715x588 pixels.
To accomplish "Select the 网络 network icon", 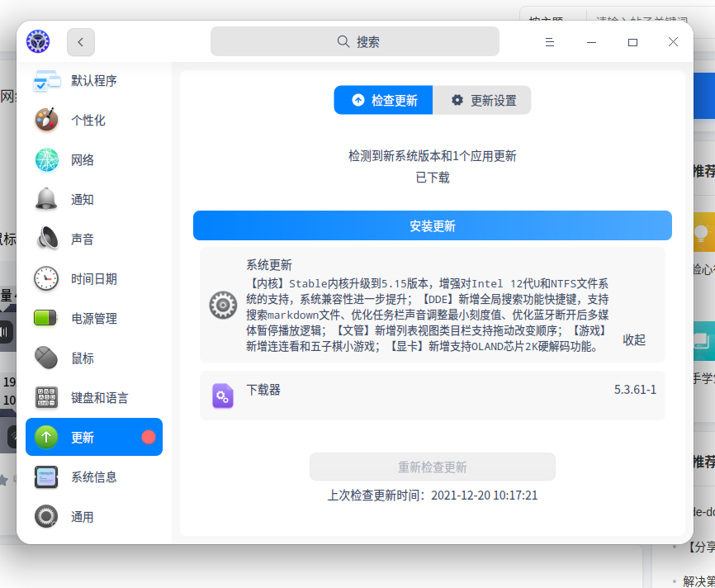I will [47, 160].
